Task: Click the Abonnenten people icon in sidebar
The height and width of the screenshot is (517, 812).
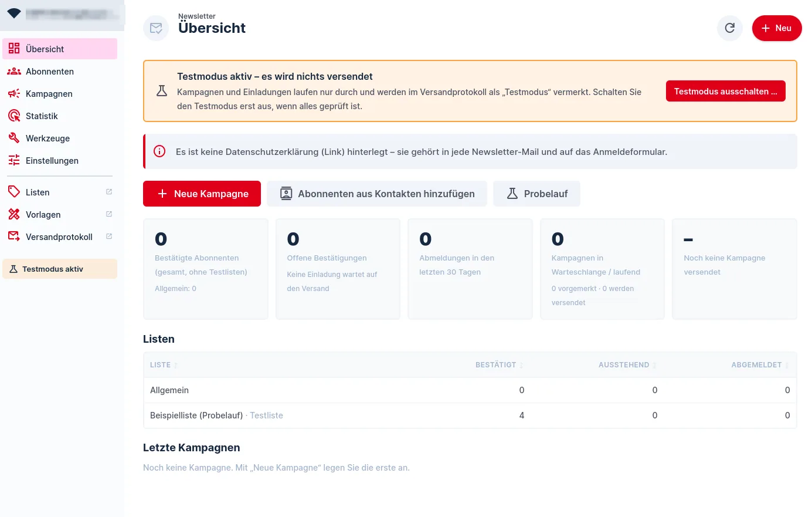Action: (14, 71)
